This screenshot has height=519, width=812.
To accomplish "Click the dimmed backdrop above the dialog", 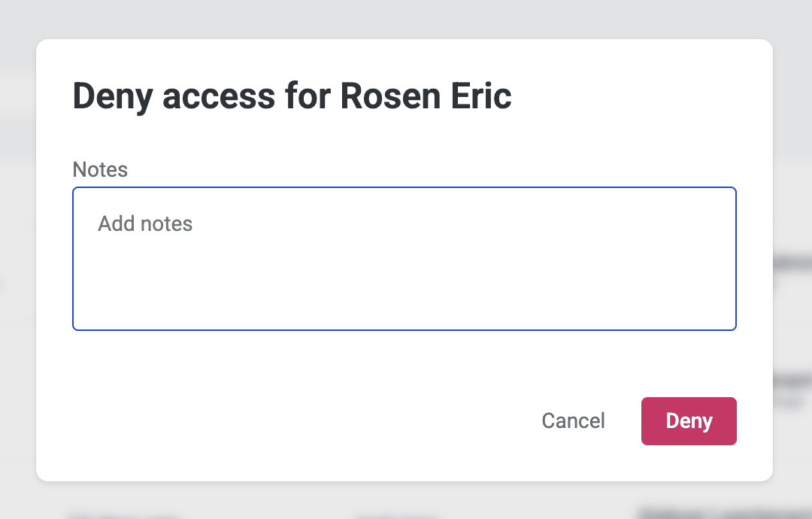I will point(406,18).
